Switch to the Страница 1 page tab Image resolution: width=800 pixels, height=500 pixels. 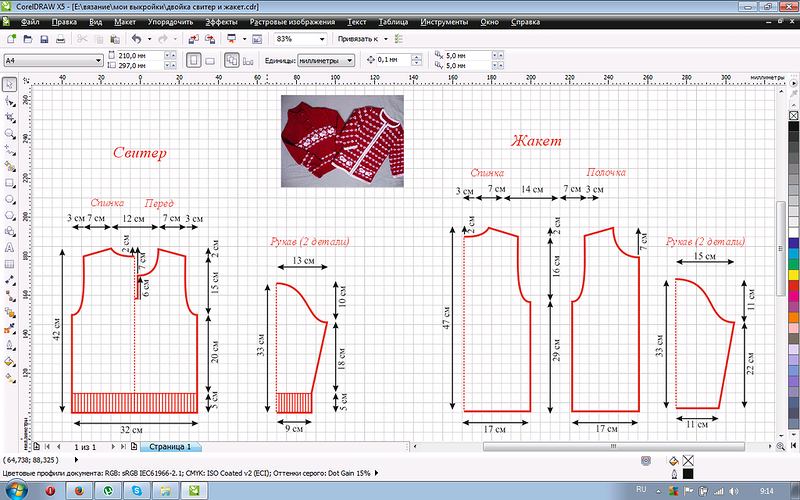170,446
